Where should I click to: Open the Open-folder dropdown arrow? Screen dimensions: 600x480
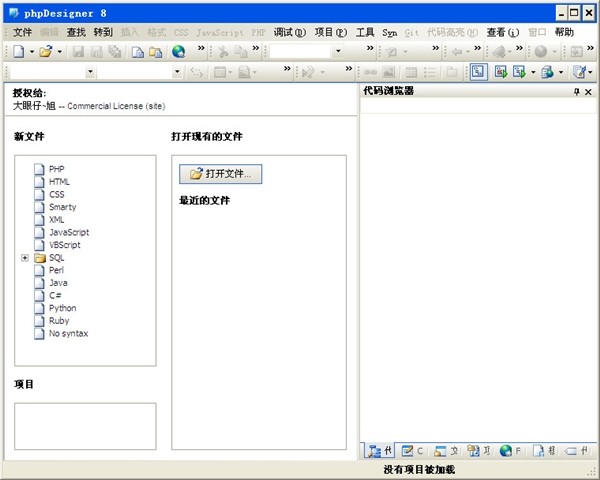(60, 51)
